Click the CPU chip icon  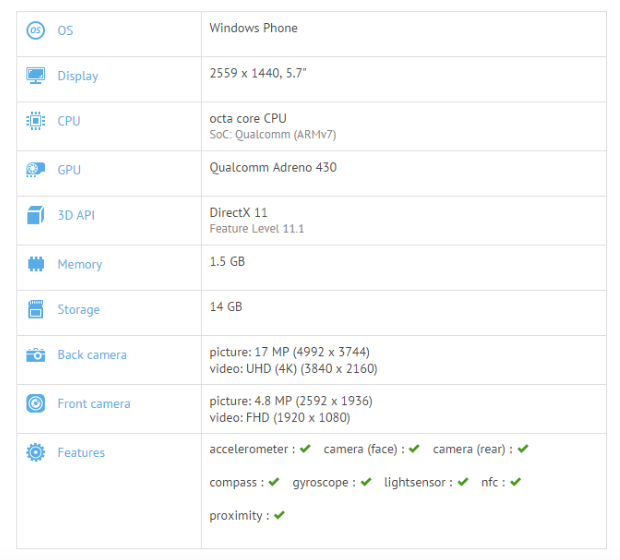(x=36, y=121)
